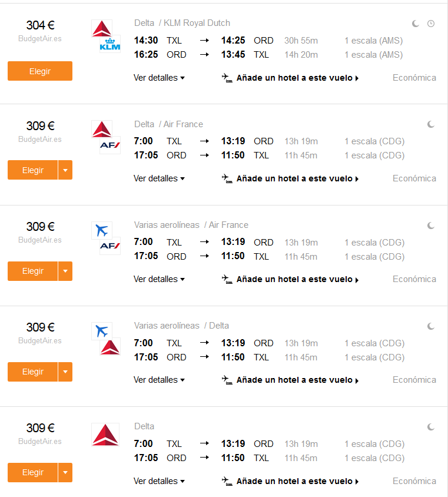Open Elegir dropdown arrow for Delta-only flight
448x497 pixels.
coord(65,472)
